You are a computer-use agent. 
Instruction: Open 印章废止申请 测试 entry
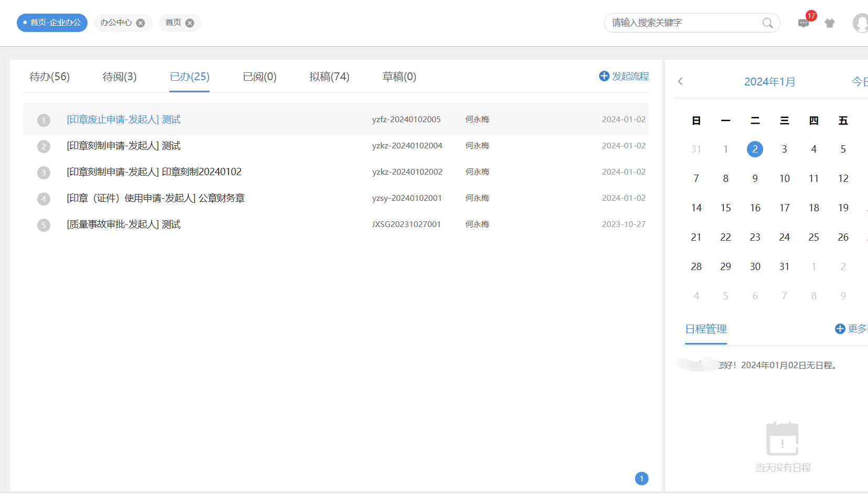pyautogui.click(x=124, y=120)
